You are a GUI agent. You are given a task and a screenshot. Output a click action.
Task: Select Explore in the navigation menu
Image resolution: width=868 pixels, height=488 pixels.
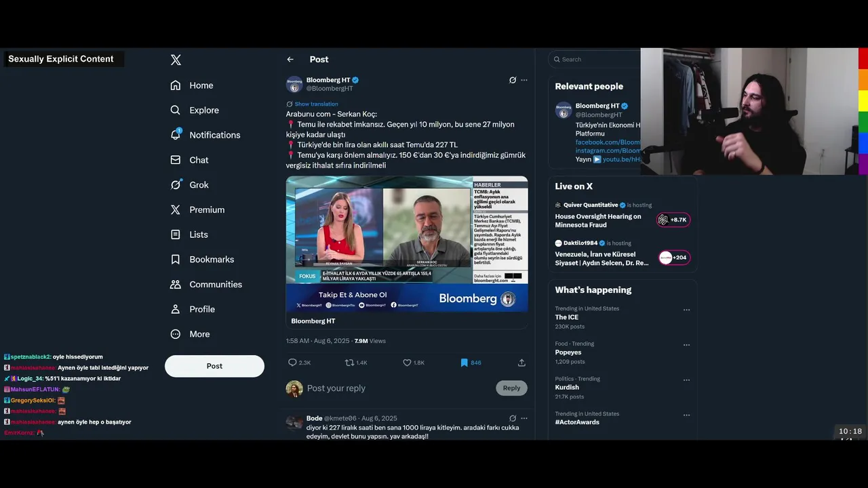[x=204, y=110]
